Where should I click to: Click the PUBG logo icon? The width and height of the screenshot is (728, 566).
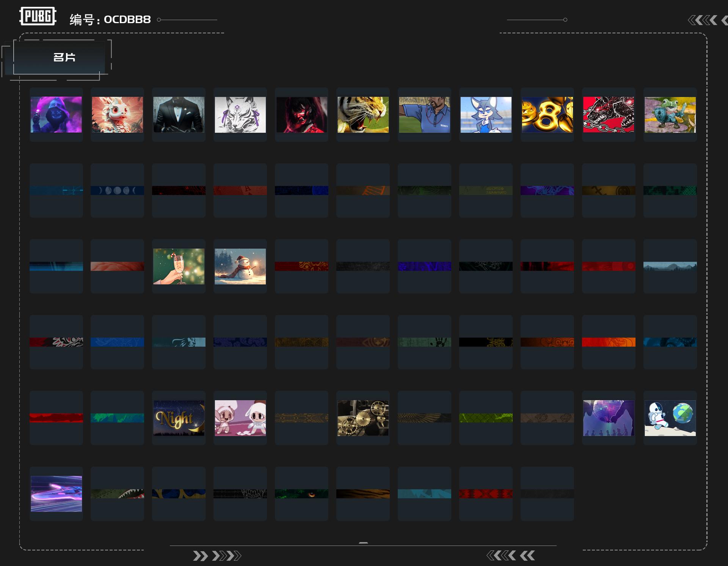coord(38,16)
